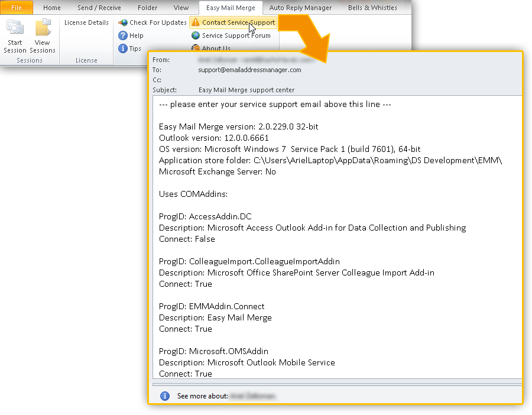Image resolution: width=532 pixels, height=415 pixels.
Task: Click the Help question mark icon
Action: [123, 35]
